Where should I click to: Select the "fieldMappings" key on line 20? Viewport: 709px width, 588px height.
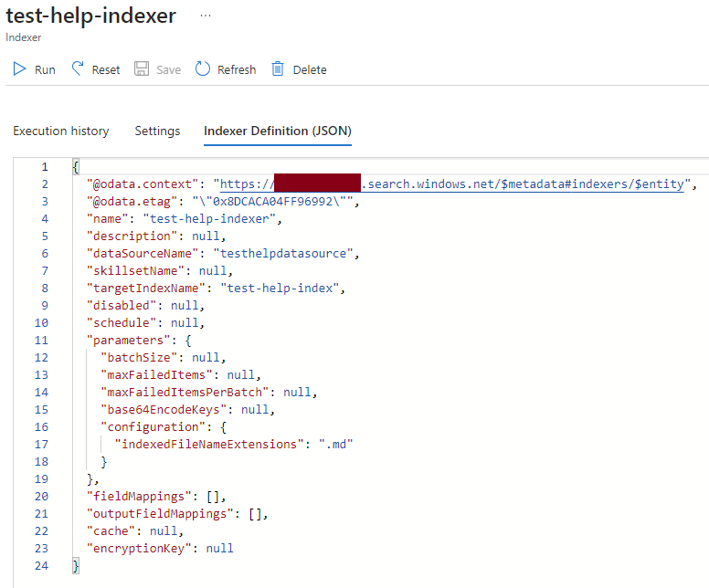(x=139, y=497)
